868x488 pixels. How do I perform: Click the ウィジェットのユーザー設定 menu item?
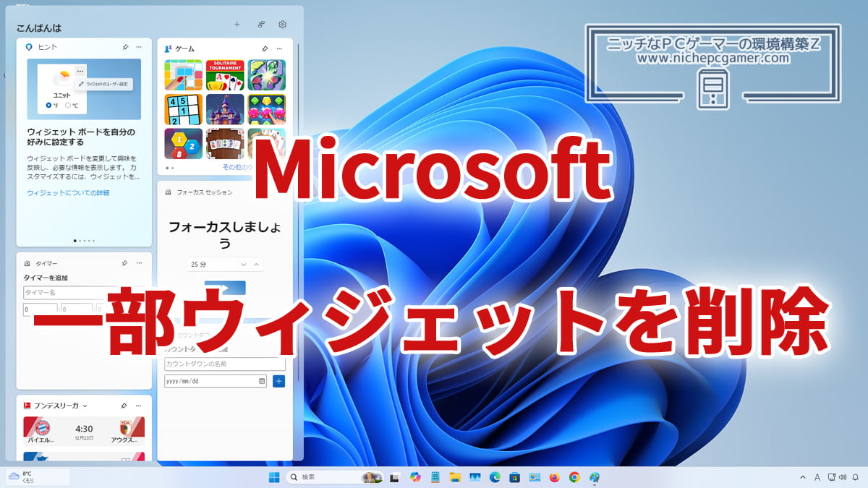pyautogui.click(x=103, y=85)
